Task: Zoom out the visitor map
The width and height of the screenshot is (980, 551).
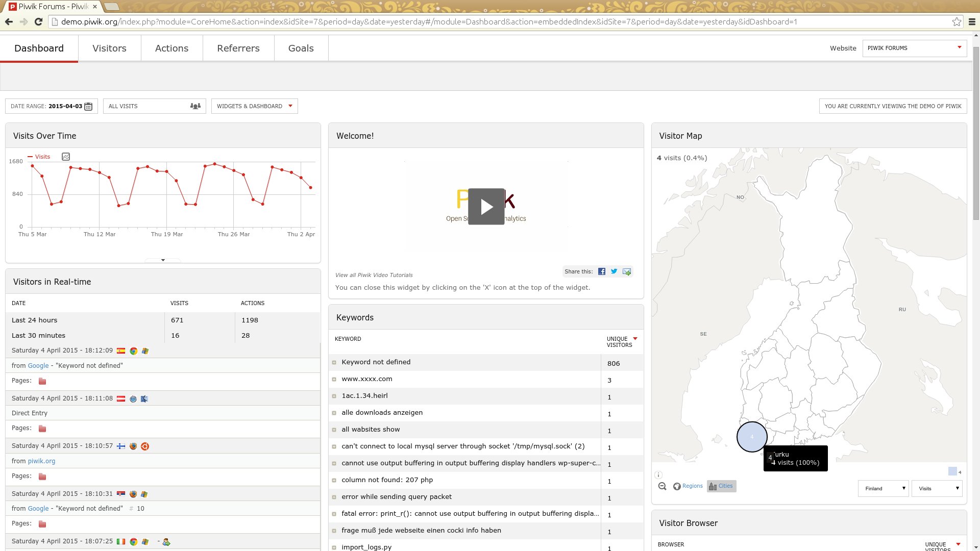Action: click(662, 486)
